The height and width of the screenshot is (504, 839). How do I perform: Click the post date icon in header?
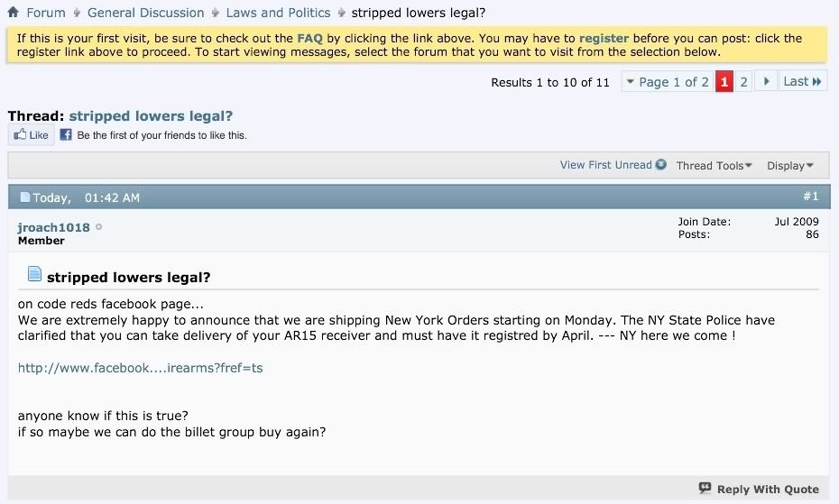click(25, 197)
